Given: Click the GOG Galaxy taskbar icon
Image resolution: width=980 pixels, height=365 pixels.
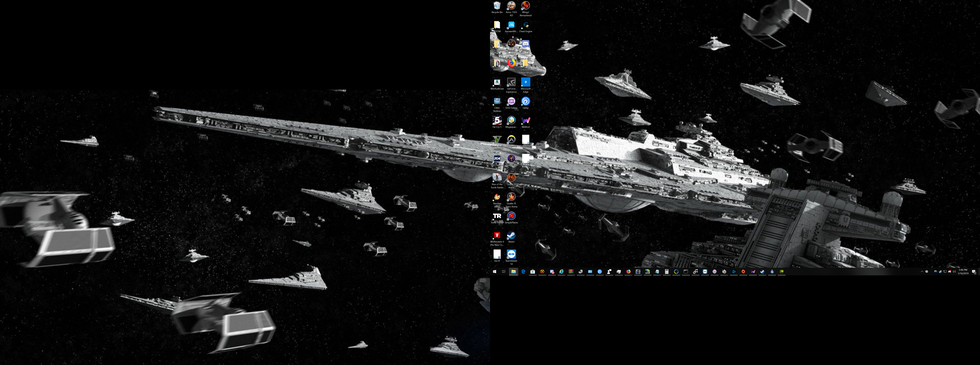Looking at the screenshot, I should (x=714, y=271).
